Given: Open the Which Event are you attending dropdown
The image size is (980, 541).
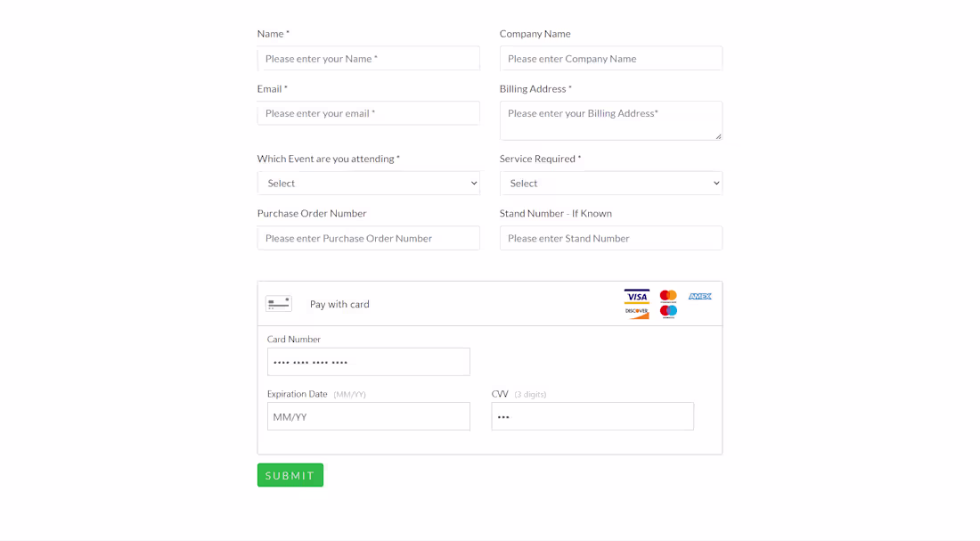Looking at the screenshot, I should click(368, 183).
